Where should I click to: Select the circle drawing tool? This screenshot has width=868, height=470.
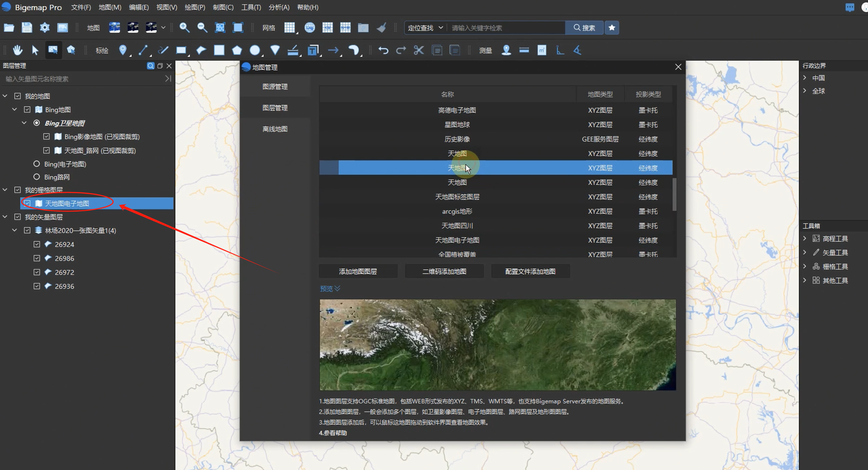tap(255, 50)
